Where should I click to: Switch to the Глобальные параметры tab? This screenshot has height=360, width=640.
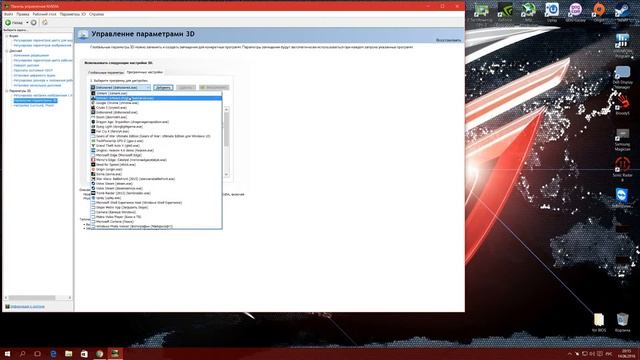[x=106, y=72]
